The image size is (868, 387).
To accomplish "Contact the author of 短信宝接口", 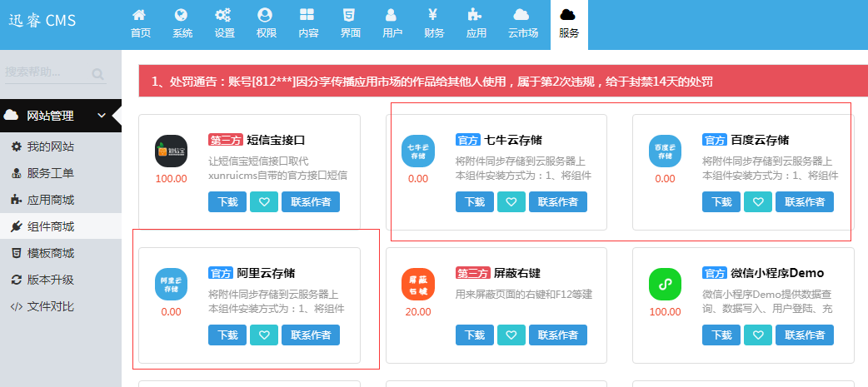I will 311,201.
